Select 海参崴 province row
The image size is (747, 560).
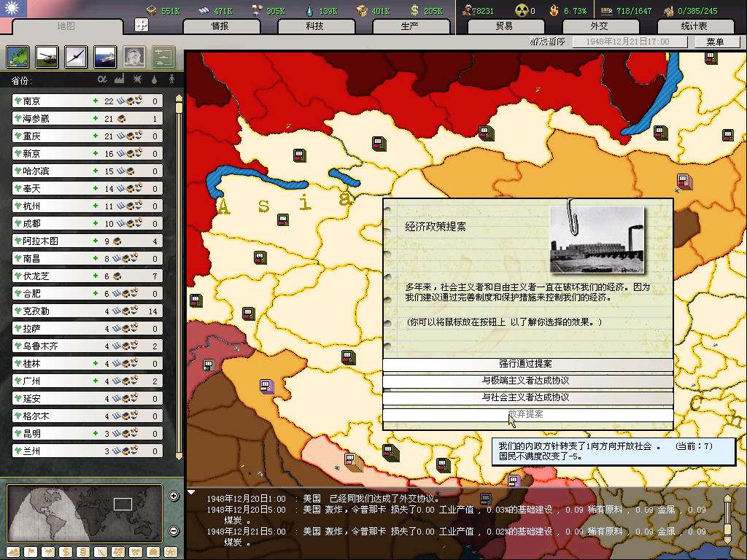click(88, 119)
